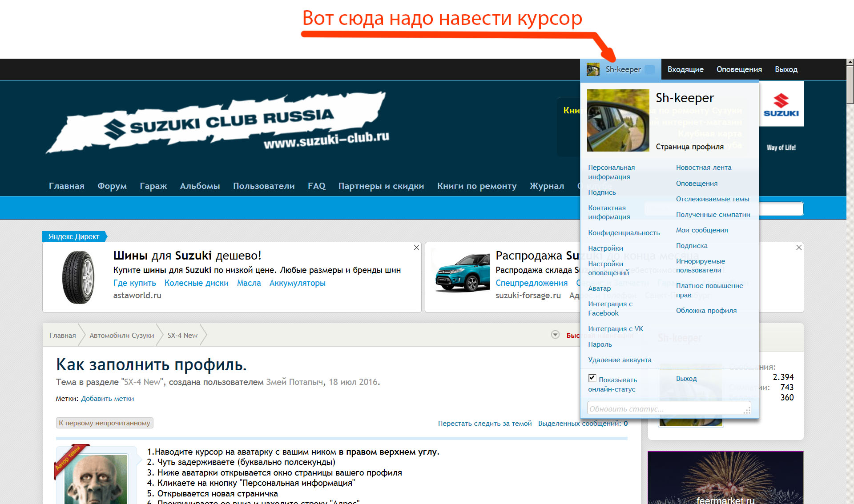Screen dimensions: 854x504
Task: Toggle Показывать онлайн-статус checkbox
Action: point(592,378)
